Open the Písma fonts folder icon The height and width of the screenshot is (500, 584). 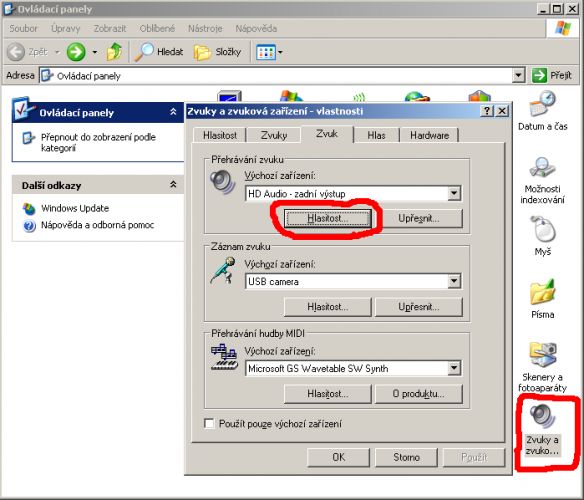542,299
